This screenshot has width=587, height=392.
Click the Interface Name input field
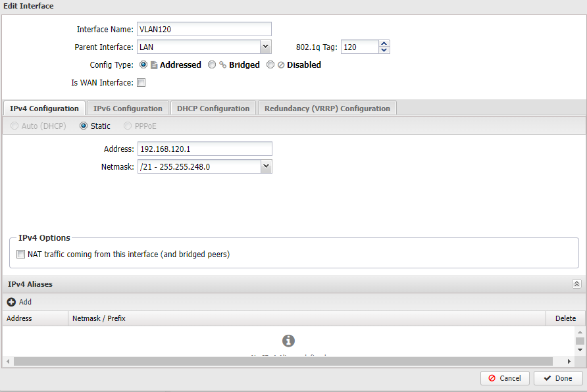tap(204, 29)
